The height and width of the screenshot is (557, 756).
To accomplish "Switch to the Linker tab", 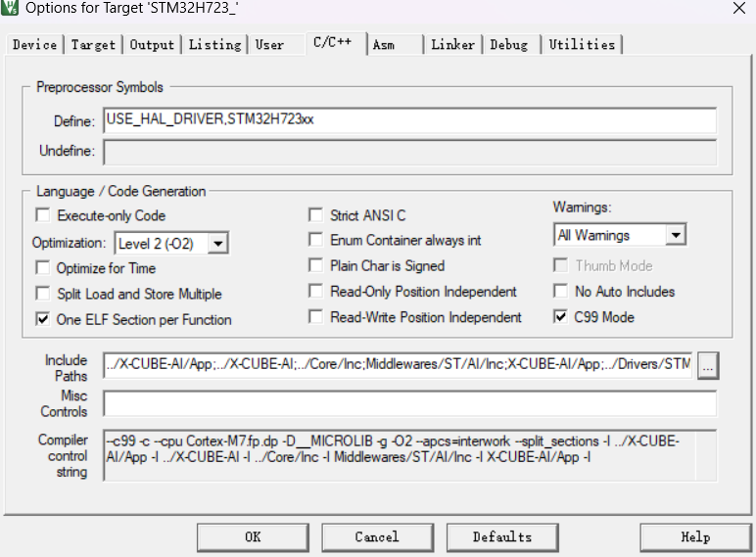I will click(452, 45).
